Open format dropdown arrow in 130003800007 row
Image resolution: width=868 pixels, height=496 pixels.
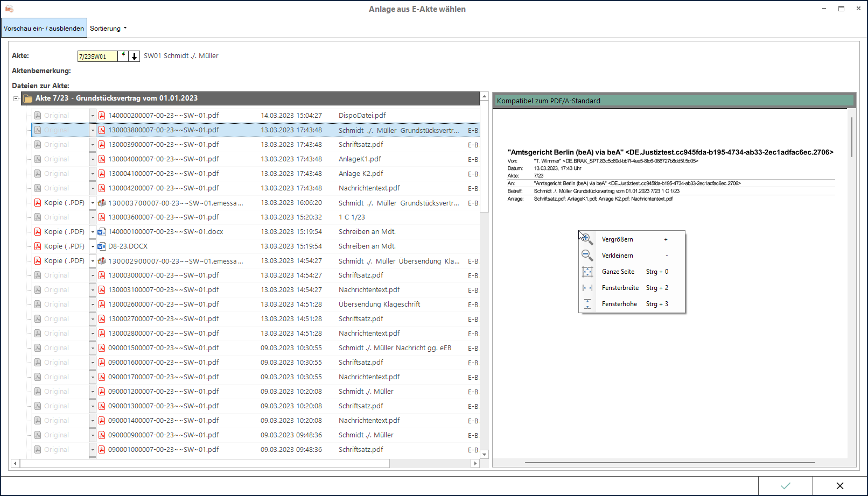(93, 130)
